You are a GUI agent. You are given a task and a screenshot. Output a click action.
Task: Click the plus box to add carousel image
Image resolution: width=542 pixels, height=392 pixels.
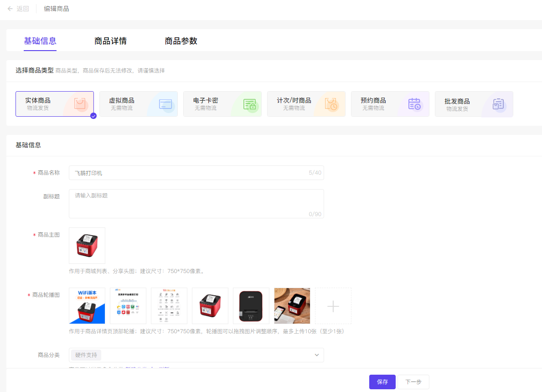[x=333, y=306]
